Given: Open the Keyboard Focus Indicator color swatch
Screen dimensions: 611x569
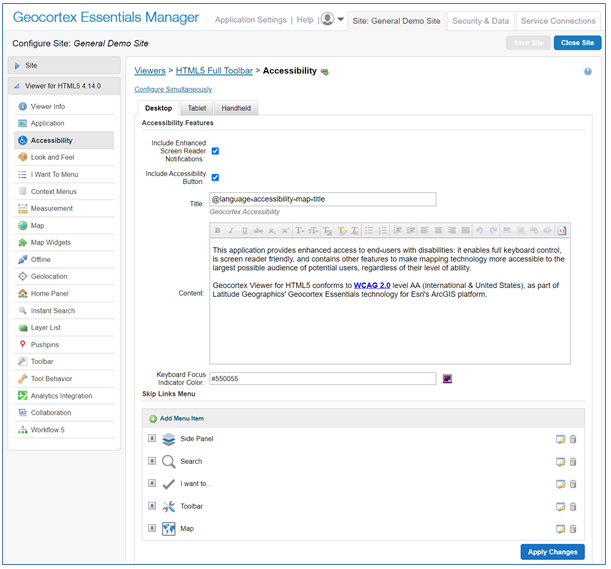Looking at the screenshot, I should (x=447, y=378).
